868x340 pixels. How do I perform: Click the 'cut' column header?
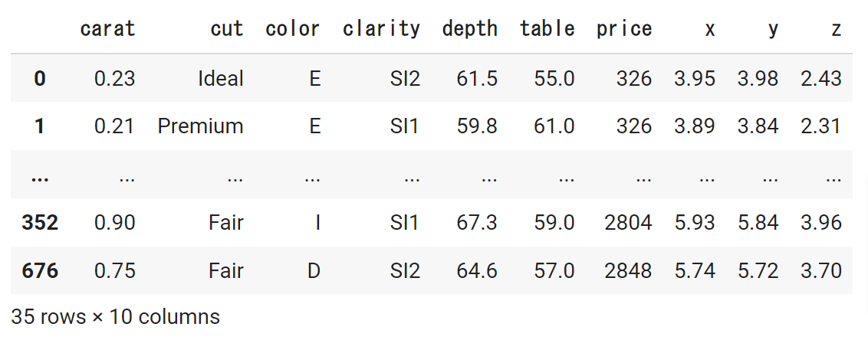tap(227, 29)
